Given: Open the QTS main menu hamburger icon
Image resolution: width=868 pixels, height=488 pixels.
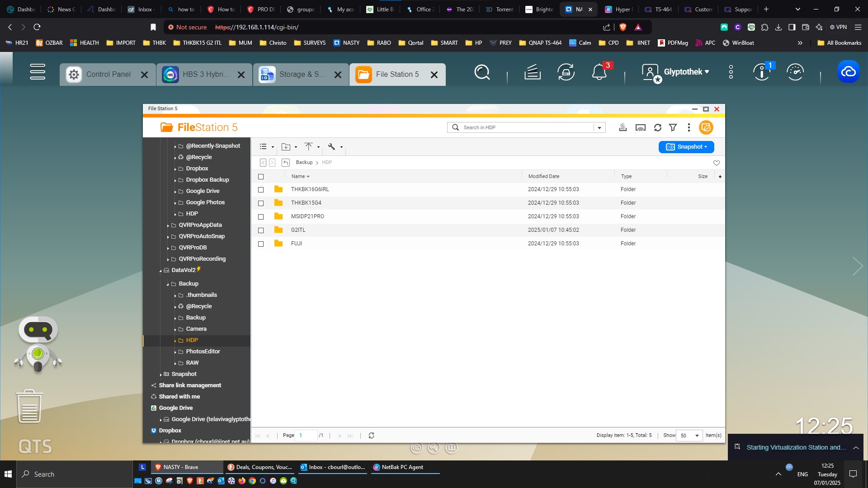Looking at the screenshot, I should (38, 72).
